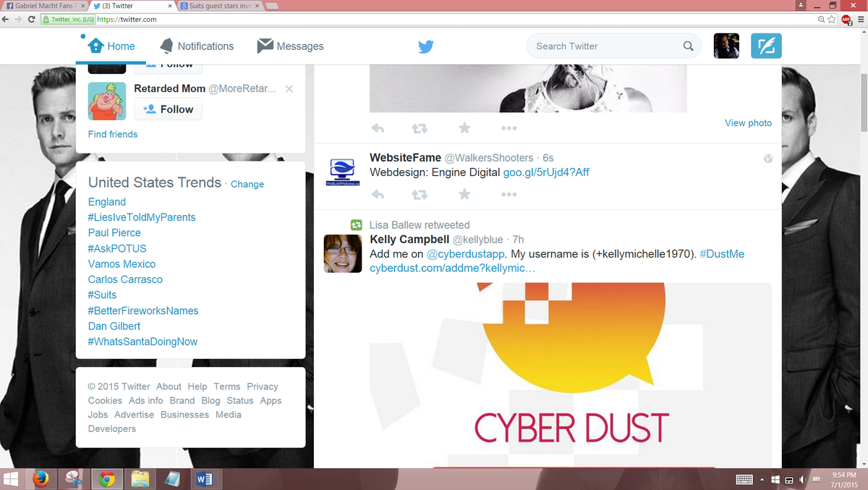This screenshot has height=490, width=868.
Task: Switch to the Gabriel Macht Fans browser tab
Action: click(45, 6)
